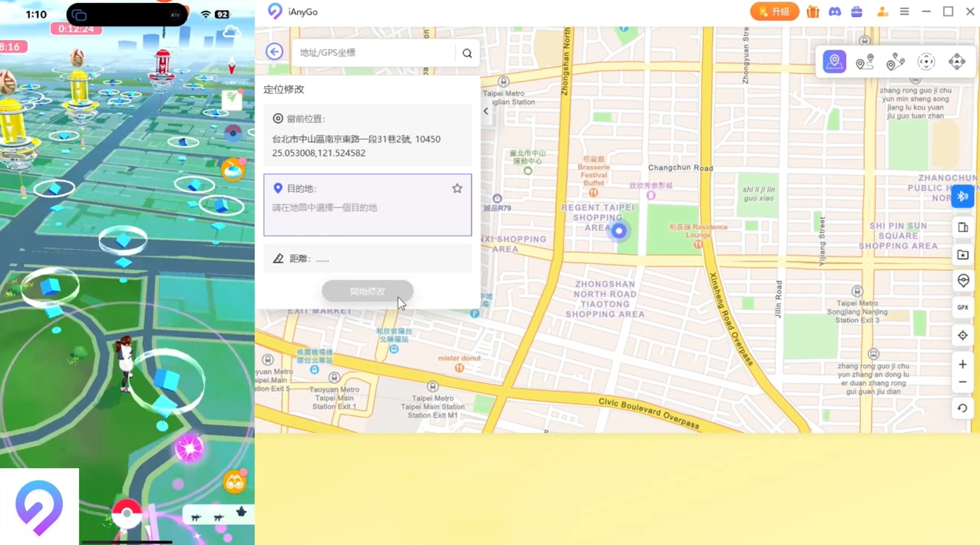This screenshot has width=980, height=545.
Task: Click the address/GPS search field
Action: click(x=373, y=52)
